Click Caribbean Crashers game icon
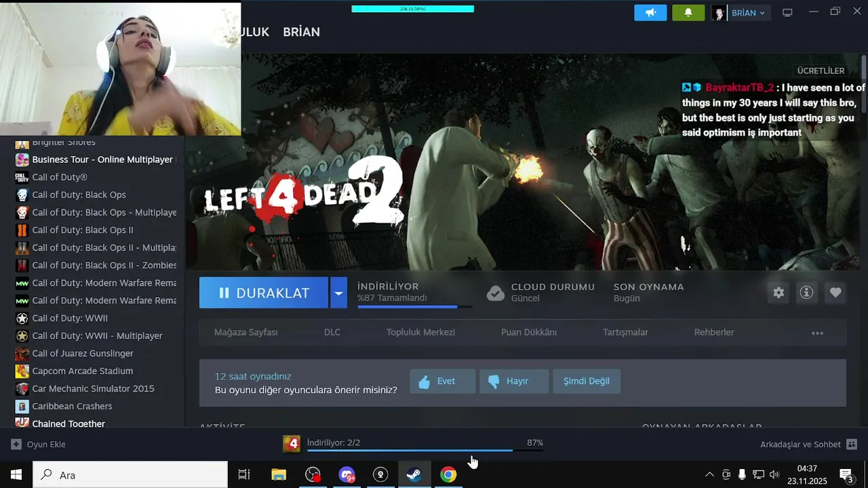This screenshot has height=488, width=868. [22, 407]
